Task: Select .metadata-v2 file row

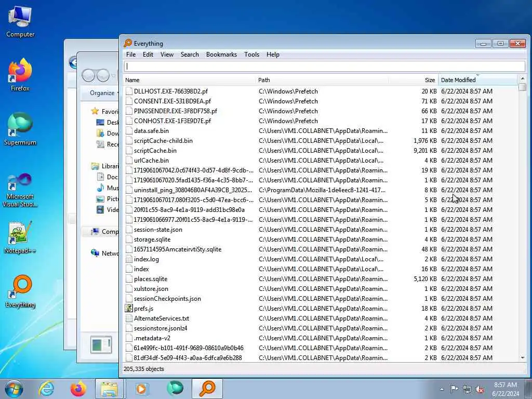Action: [x=309, y=338]
